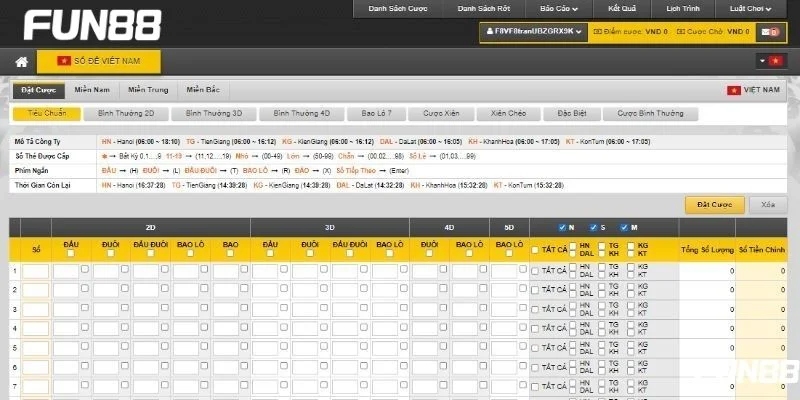The width and height of the screenshot is (800, 400).
Task: Check the TẤT CẢ box in row 1
Action: [x=535, y=270]
